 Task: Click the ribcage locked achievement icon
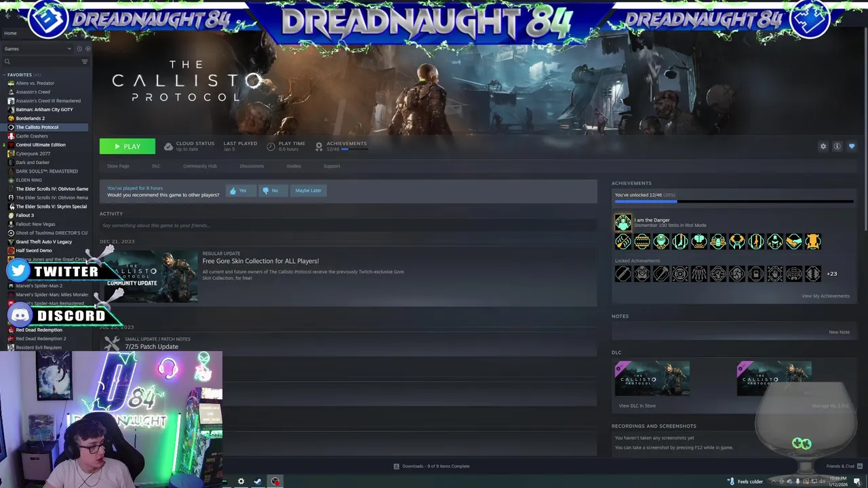(794, 274)
